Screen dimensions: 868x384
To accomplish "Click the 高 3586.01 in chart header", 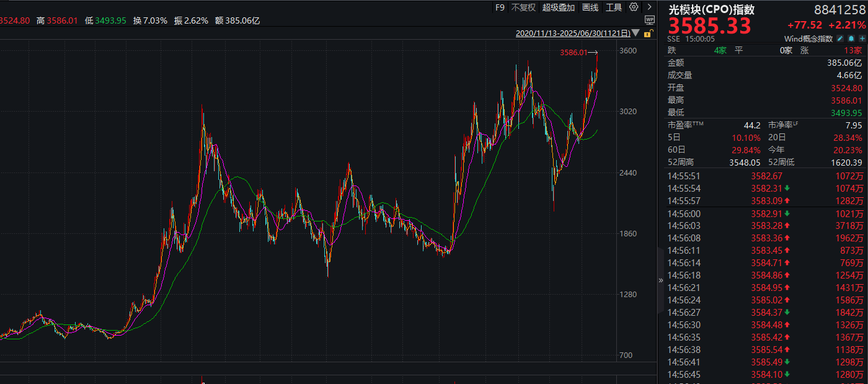I will pos(57,20).
